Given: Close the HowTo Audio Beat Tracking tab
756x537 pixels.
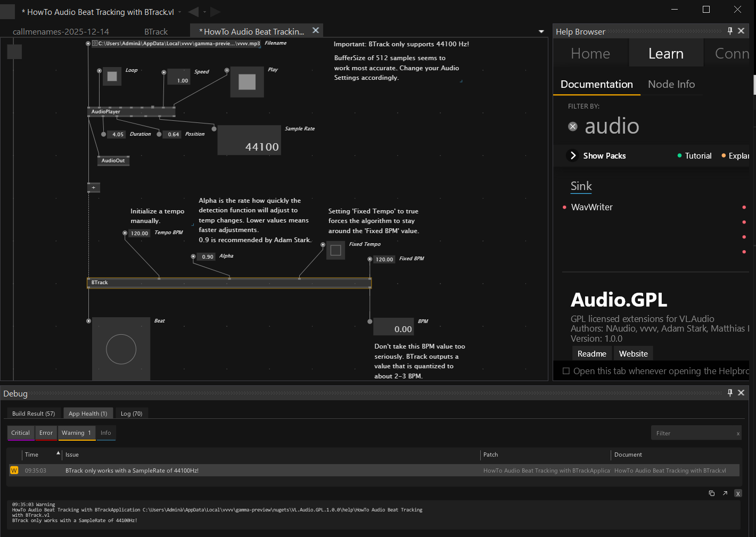Looking at the screenshot, I should pyautogui.click(x=316, y=30).
